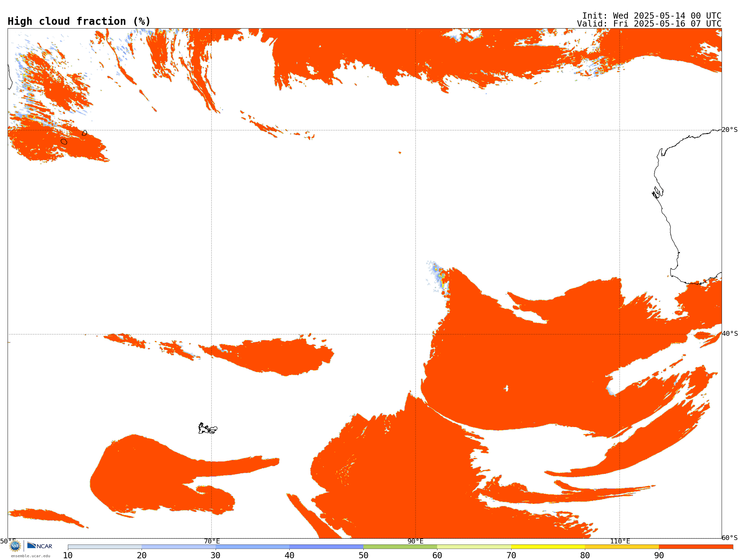Click the 20°S latitude label
744x560 pixels.
tap(730, 130)
